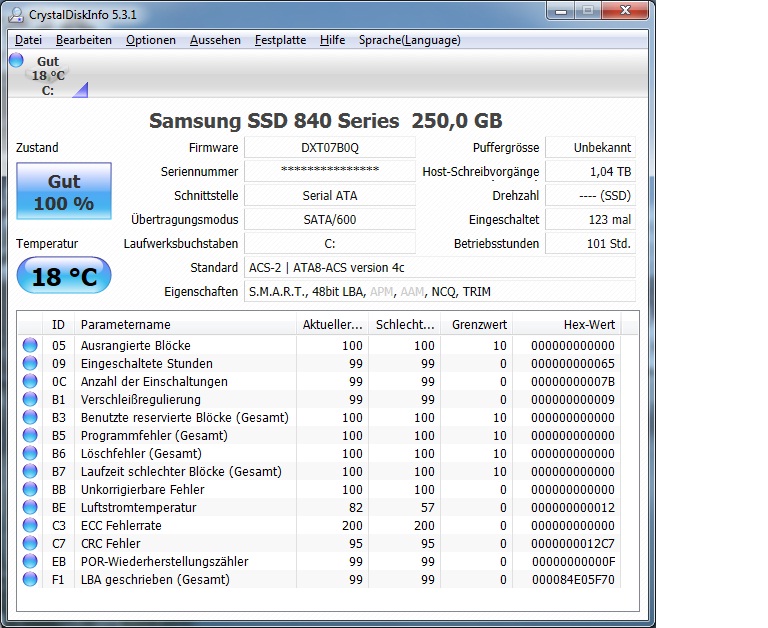The image size is (768, 628).
Task: Click status orb of Eingeschaltete Stunden row
Action: pos(30,363)
